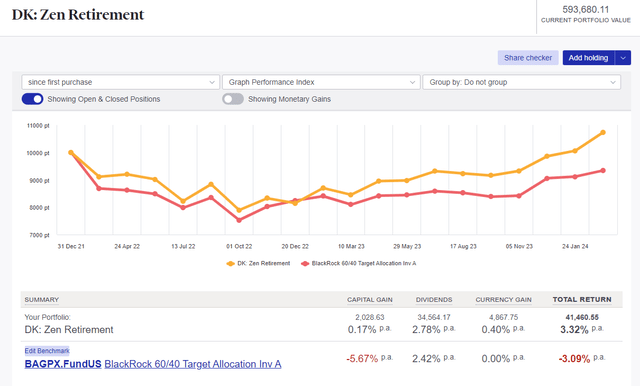This screenshot has width=640, height=386.
Task: Click the benchmark total return -3.09% p.a.
Action: (582, 359)
